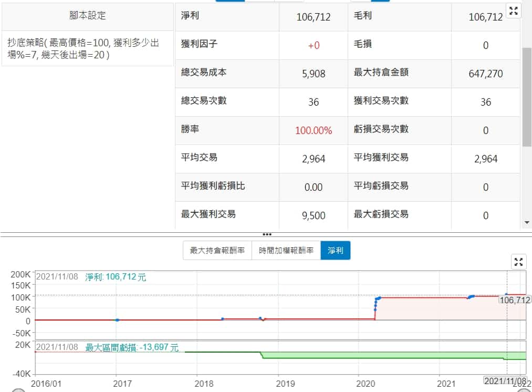Expand the statistics table to fullscreen
The height and width of the screenshot is (392, 532).
click(x=514, y=11)
